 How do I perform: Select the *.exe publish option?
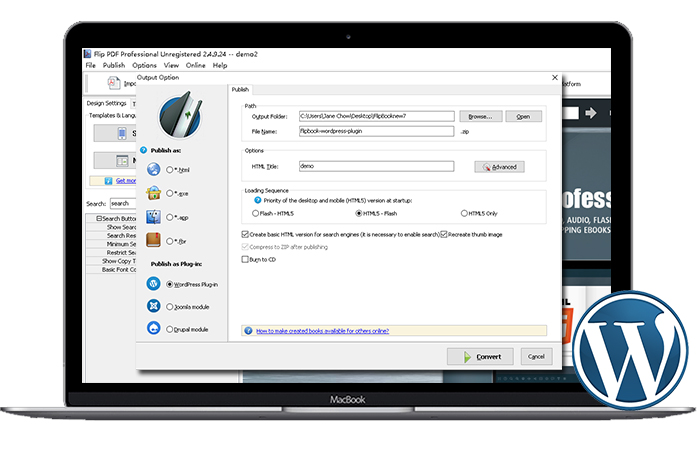pos(170,193)
